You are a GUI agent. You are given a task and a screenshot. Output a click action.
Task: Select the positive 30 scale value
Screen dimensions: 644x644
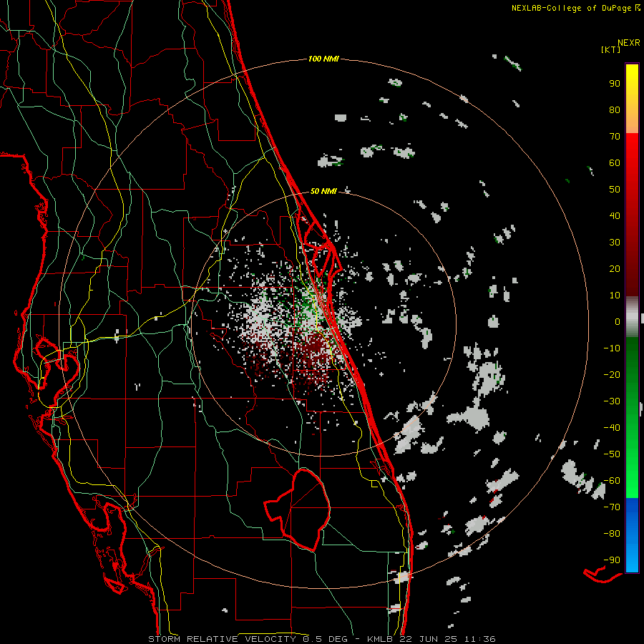(x=615, y=243)
